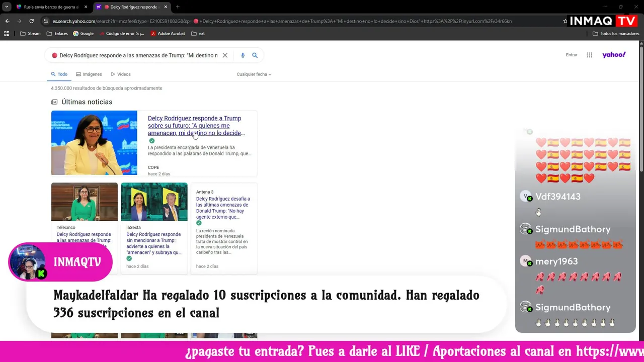Click the news icon beside 'Últimas noticias'
Viewport: 644px width, 362px height.
tap(54, 102)
